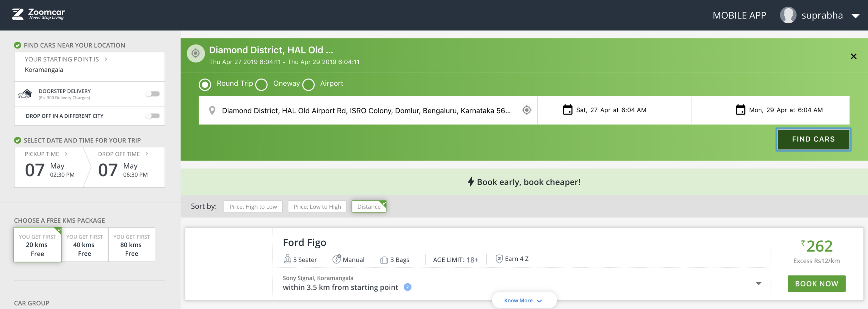Screen dimensions: 868x309
Task: Click BOOK NOW for Ford Figo
Action: tap(817, 284)
